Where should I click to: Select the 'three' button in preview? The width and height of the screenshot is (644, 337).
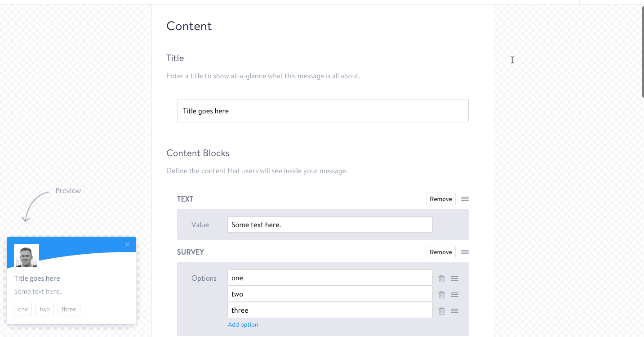click(69, 309)
